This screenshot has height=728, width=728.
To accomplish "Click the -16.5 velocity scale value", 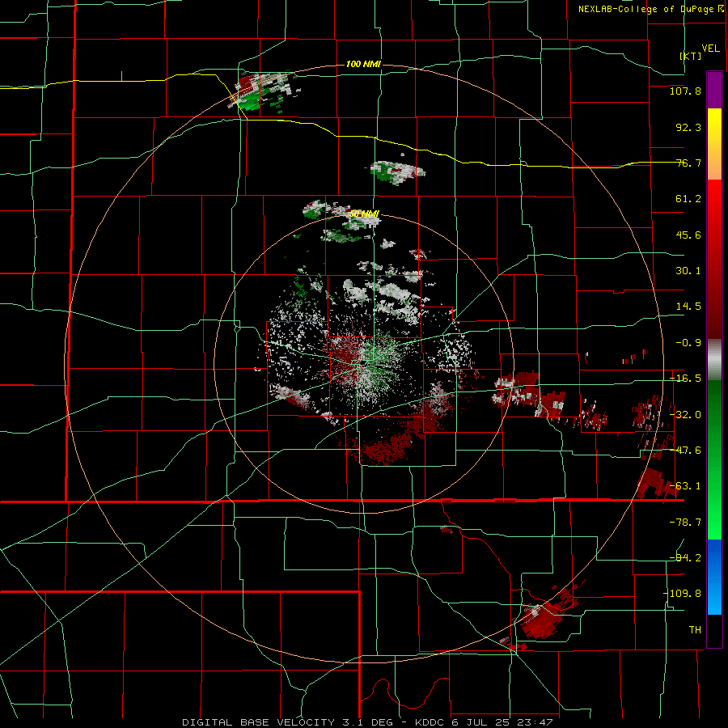I will (685, 379).
